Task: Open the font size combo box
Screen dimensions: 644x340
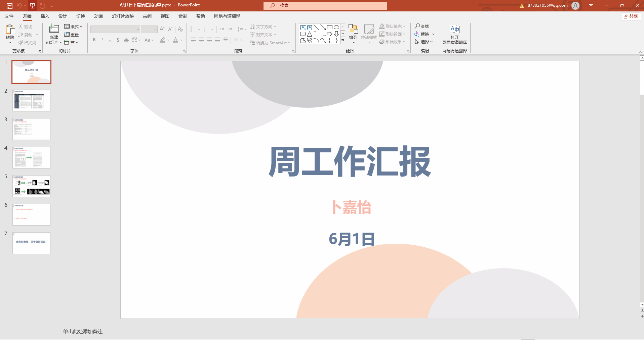Action: [x=149, y=30]
